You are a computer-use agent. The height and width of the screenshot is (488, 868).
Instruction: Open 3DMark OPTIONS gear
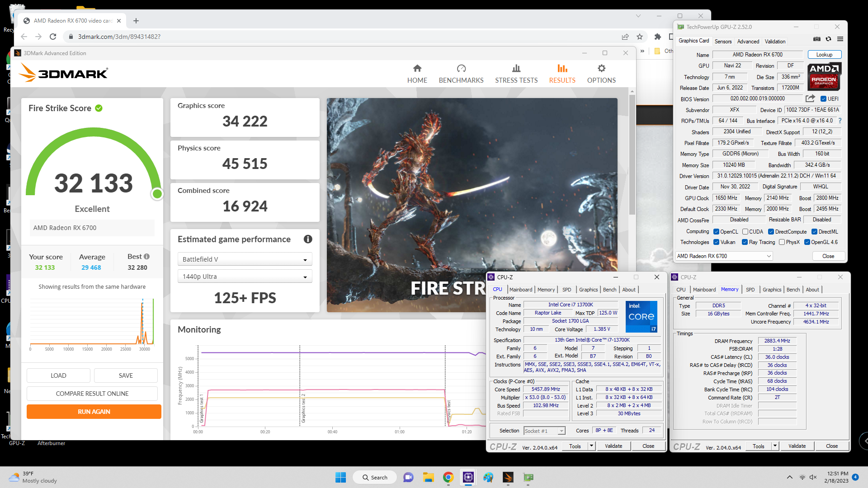pyautogui.click(x=601, y=74)
